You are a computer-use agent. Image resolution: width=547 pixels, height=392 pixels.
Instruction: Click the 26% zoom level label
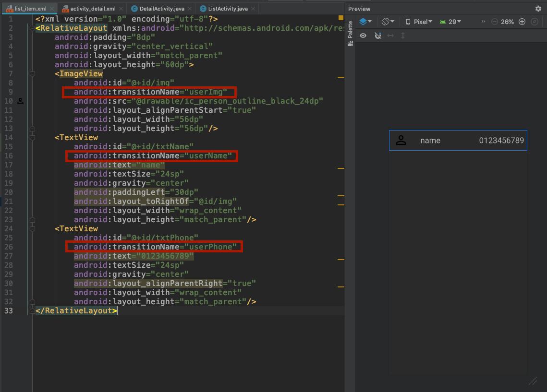(507, 22)
